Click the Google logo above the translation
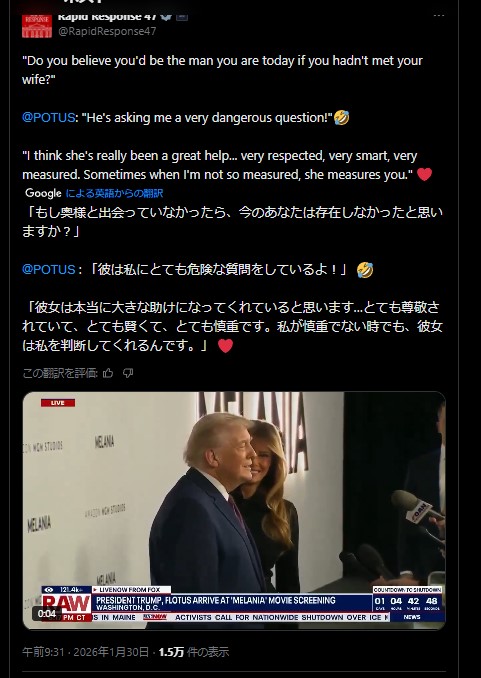Screen dimensions: 481x678 pos(43,193)
